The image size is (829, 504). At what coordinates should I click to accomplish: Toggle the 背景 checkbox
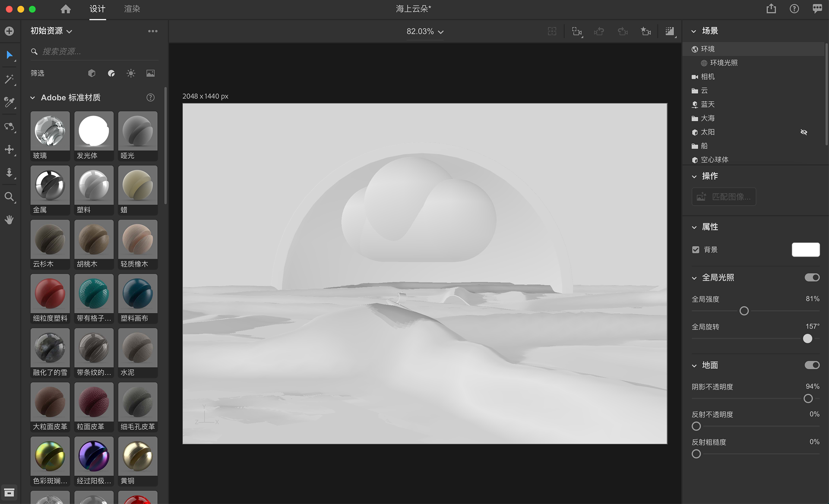click(x=696, y=249)
